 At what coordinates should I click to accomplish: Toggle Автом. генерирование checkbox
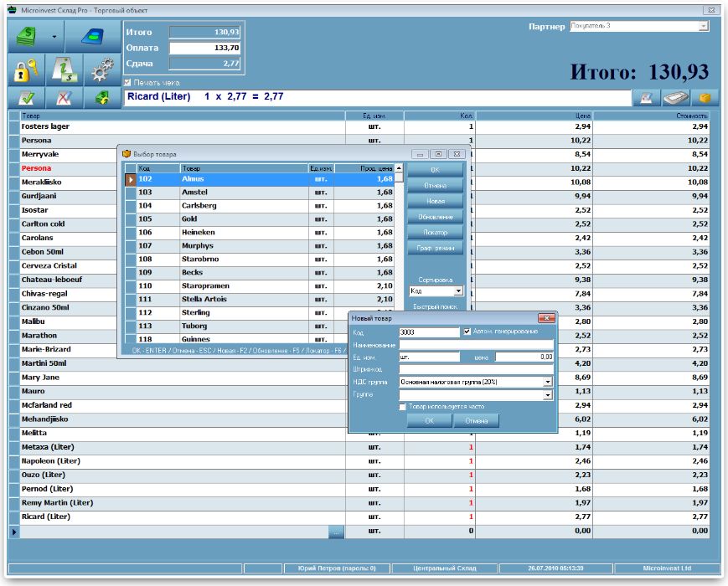pyautogui.click(x=467, y=332)
